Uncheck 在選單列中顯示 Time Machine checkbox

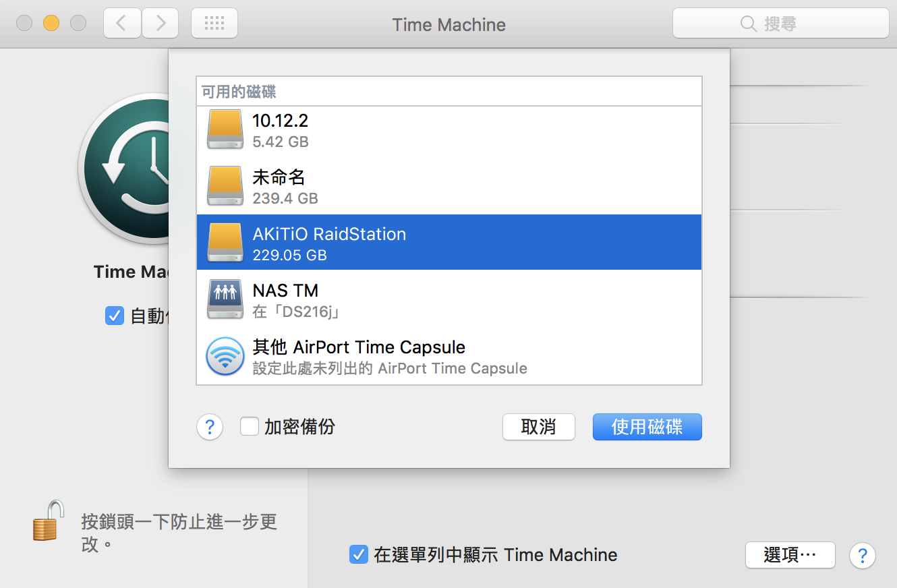tap(358, 555)
